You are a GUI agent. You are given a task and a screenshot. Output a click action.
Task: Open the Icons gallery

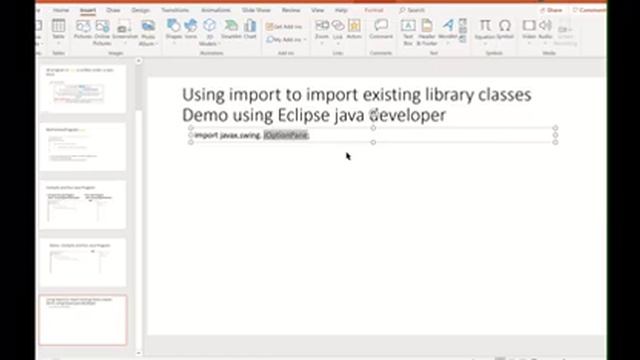(x=191, y=29)
